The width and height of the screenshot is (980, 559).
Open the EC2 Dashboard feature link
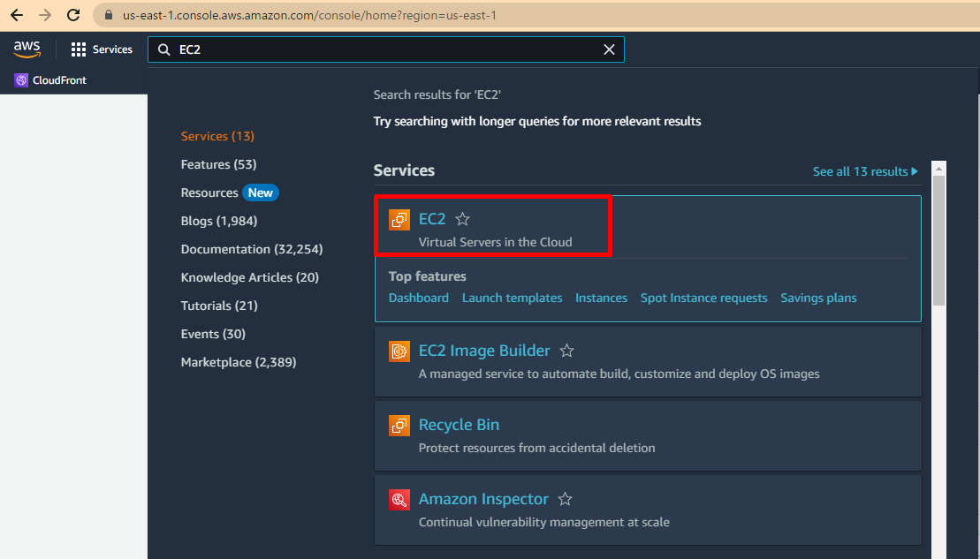pos(418,298)
